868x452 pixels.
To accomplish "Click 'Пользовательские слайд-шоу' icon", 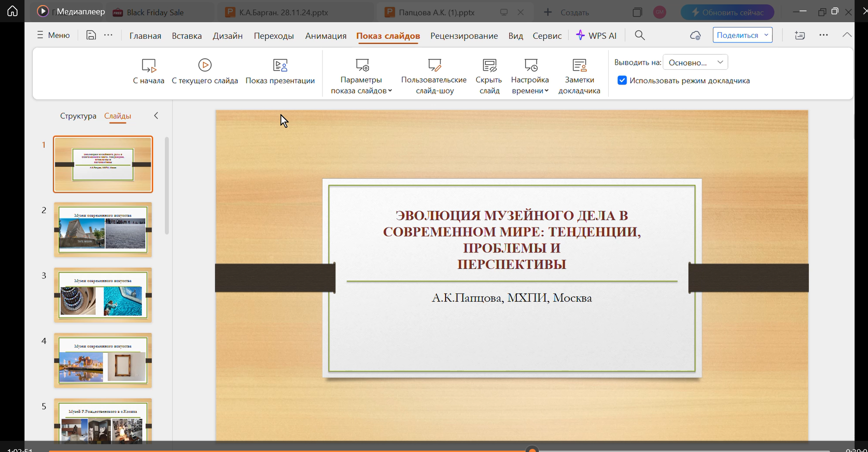I will pos(434,65).
